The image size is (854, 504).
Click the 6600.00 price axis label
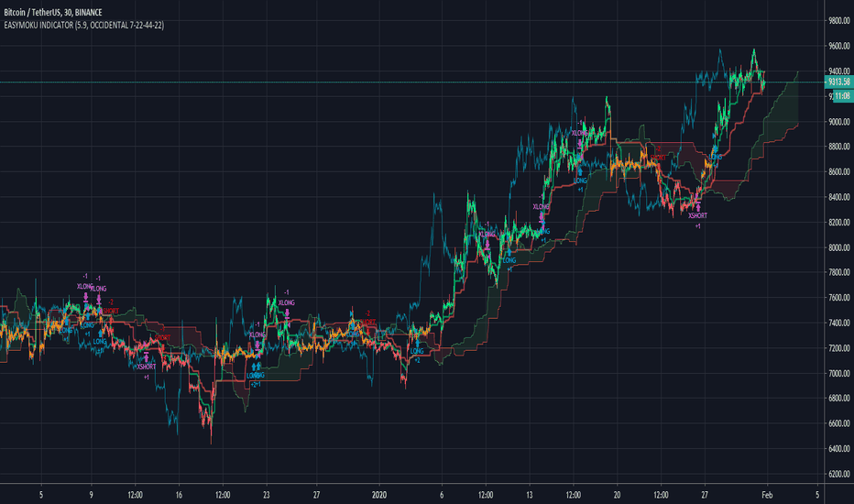(839, 423)
